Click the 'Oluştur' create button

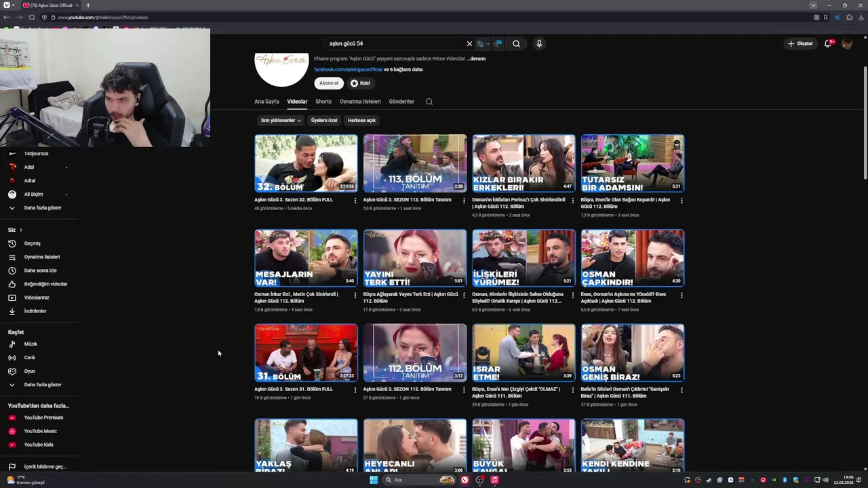[800, 43]
